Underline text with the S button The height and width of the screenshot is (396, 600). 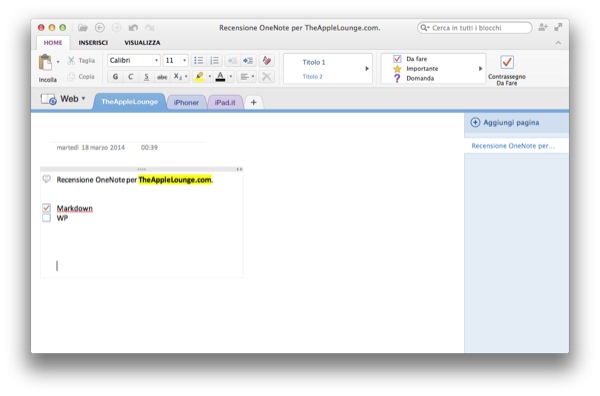(x=146, y=77)
